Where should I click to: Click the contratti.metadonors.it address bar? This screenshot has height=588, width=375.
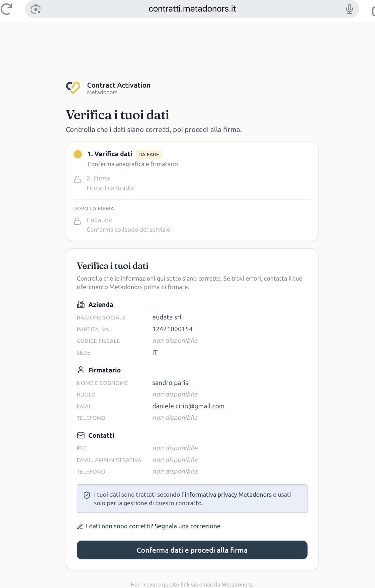(x=192, y=9)
